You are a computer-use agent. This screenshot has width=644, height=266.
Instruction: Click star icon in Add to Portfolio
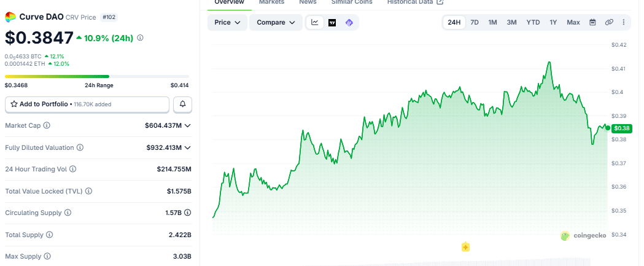[x=14, y=104]
